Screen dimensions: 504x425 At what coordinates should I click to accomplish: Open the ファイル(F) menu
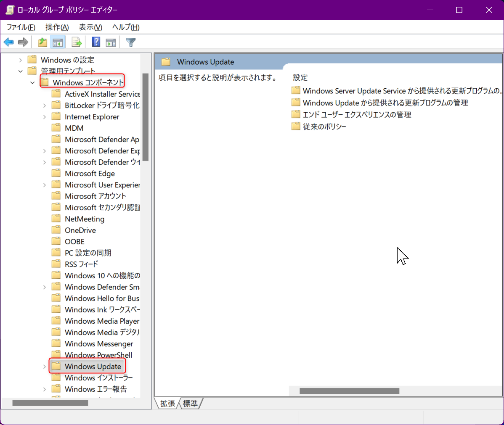[x=21, y=27]
